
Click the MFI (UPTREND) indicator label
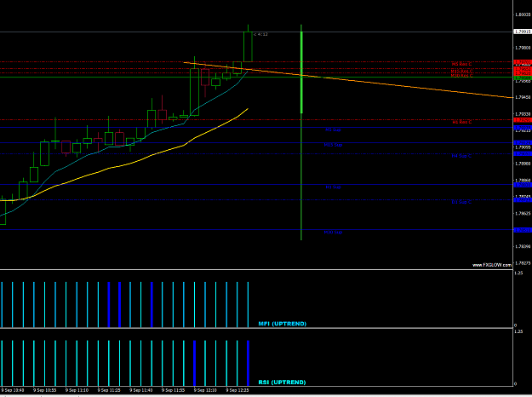[x=283, y=324]
